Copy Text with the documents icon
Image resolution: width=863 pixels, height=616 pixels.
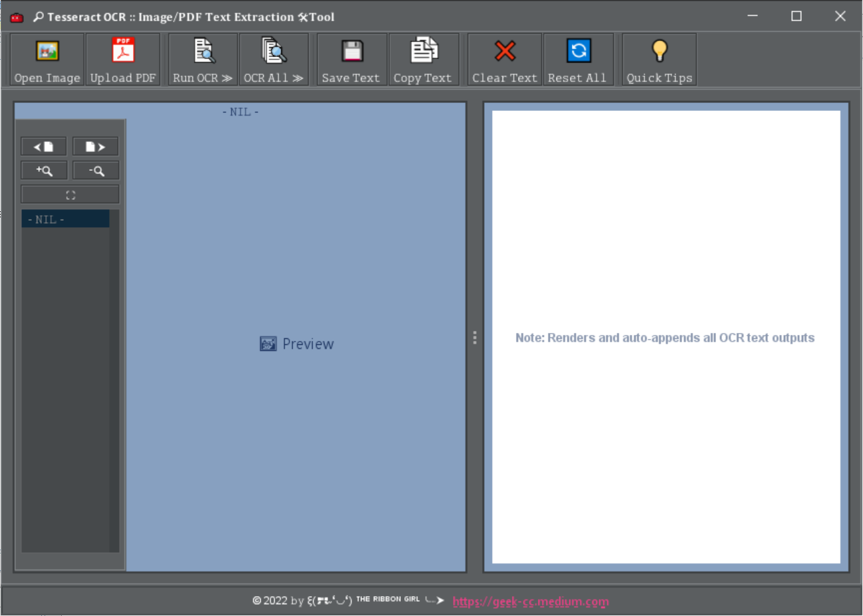pyautogui.click(x=423, y=60)
